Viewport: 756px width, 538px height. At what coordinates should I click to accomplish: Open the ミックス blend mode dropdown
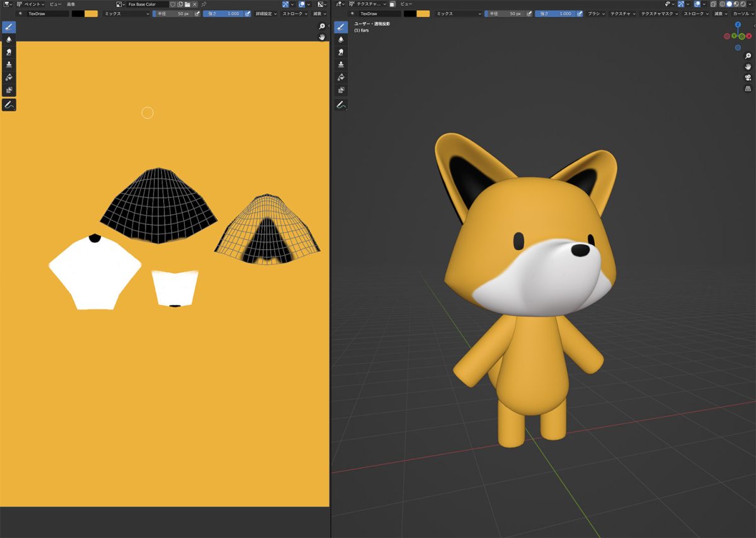126,13
